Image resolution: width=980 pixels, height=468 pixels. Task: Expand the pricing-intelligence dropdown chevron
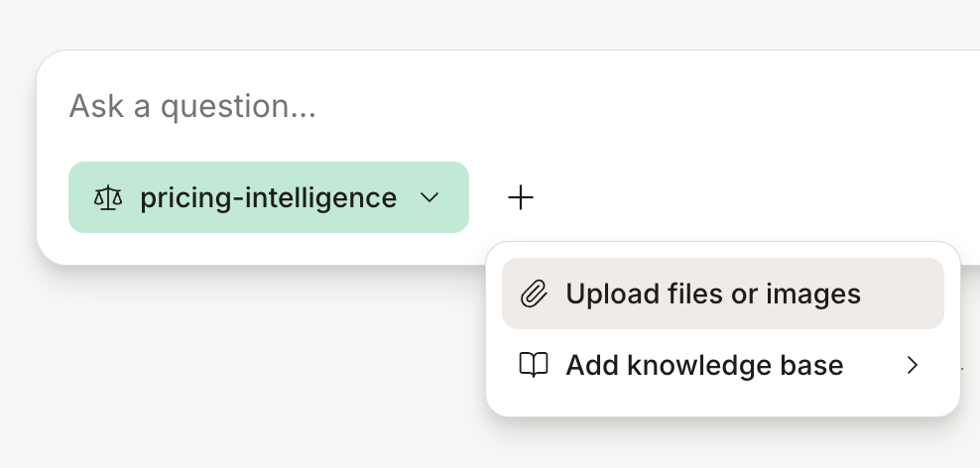[x=429, y=197]
